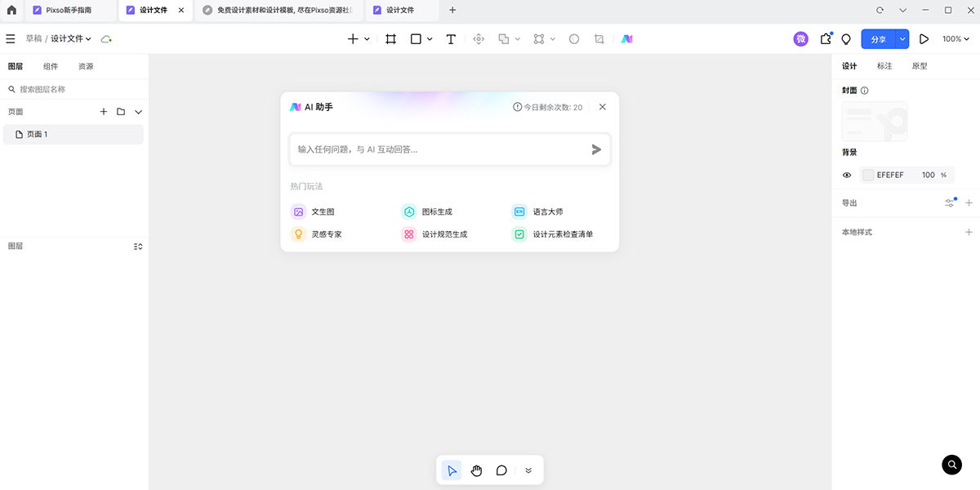Switch to Pixso新手指南 tab
The width and height of the screenshot is (980, 490).
[69, 11]
